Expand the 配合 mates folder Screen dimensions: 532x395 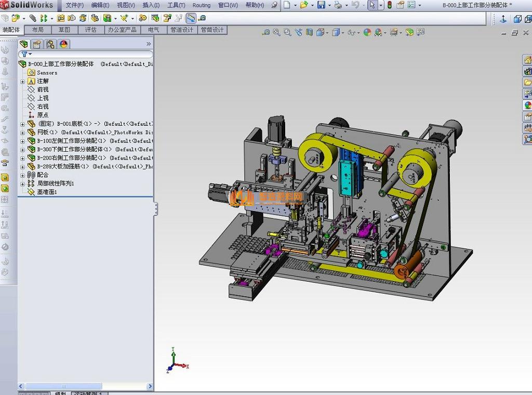[x=22, y=175]
